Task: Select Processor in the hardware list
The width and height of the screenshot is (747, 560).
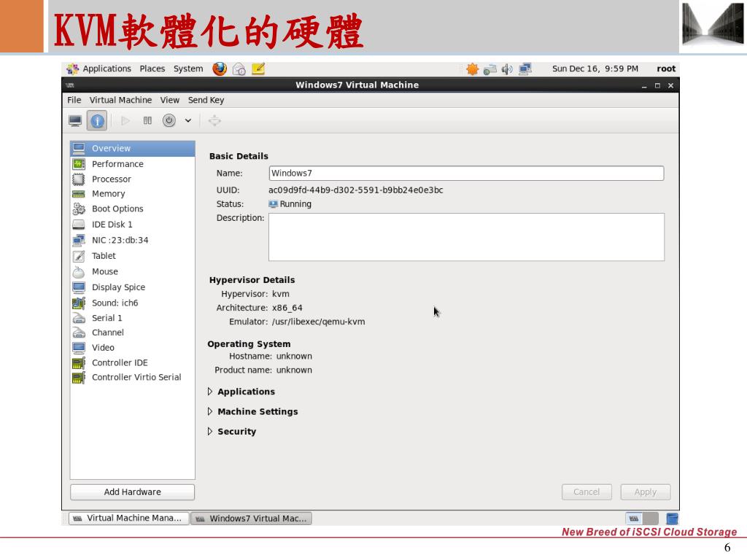Action: coord(133,179)
